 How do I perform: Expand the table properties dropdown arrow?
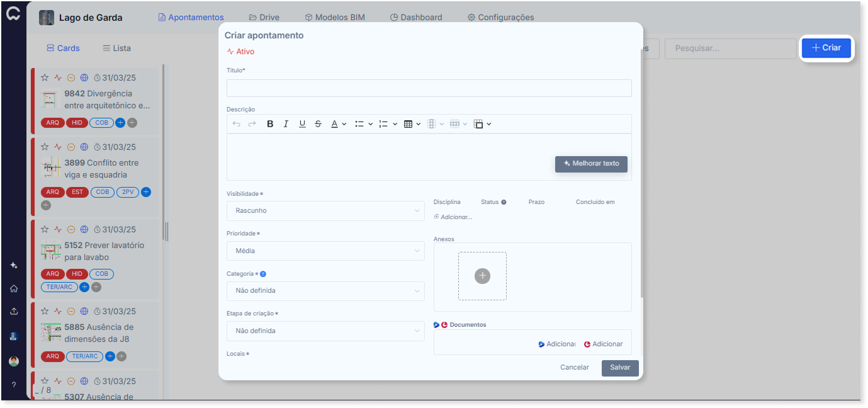488,124
